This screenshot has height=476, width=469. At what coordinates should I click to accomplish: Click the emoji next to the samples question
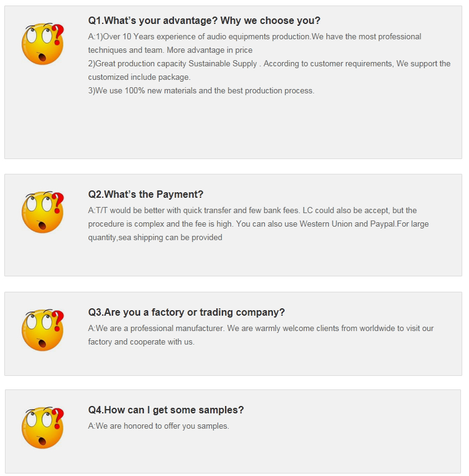click(42, 427)
